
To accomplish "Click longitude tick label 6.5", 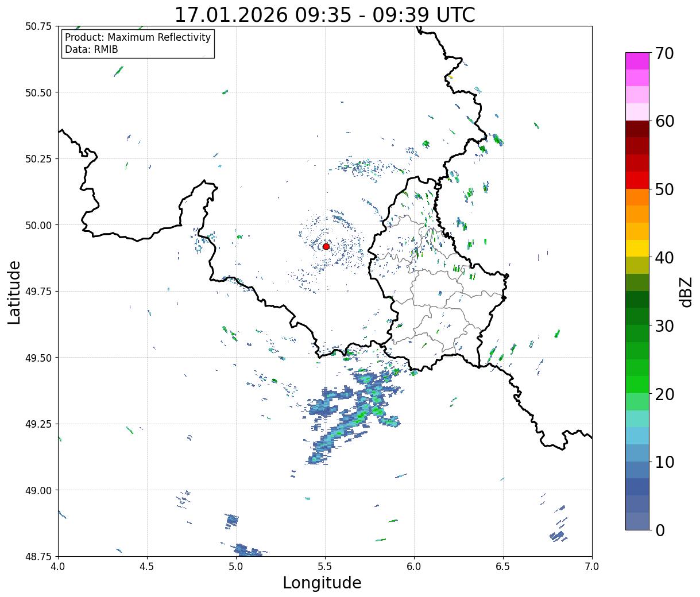I will (x=503, y=567).
